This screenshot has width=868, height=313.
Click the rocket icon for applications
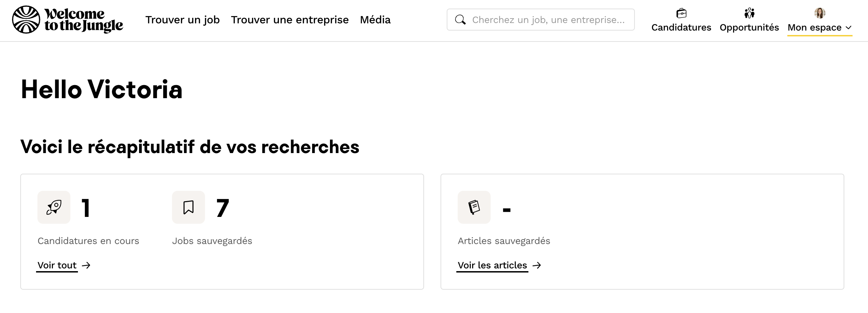(54, 207)
